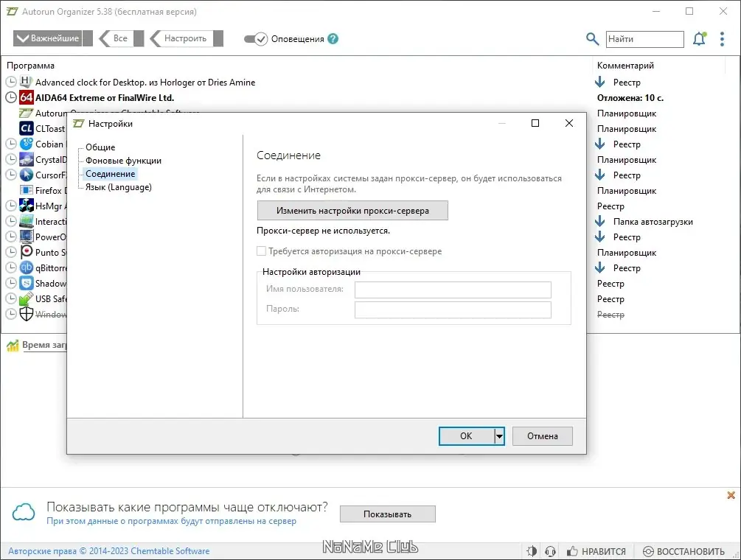Click the CrystalD program icon
741x560 pixels.
pyautogui.click(x=27, y=159)
